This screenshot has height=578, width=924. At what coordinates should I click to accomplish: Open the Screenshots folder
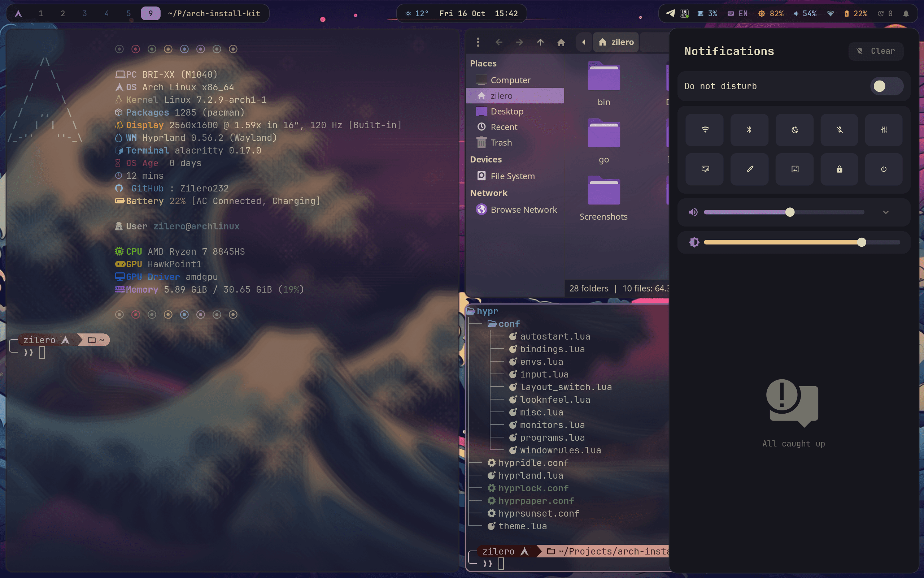tap(603, 198)
